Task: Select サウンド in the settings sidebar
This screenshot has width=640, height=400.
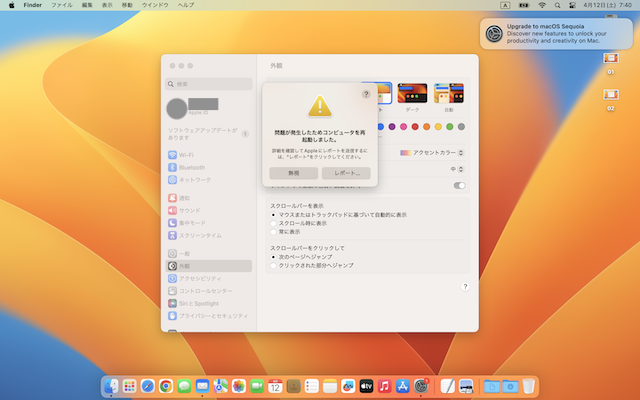Action: tap(189, 210)
